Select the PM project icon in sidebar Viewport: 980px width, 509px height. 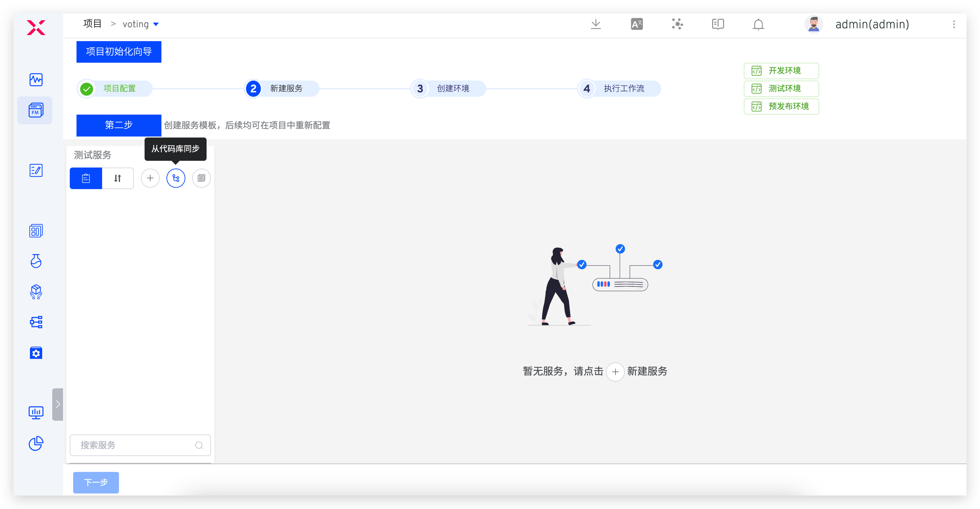[x=35, y=110]
